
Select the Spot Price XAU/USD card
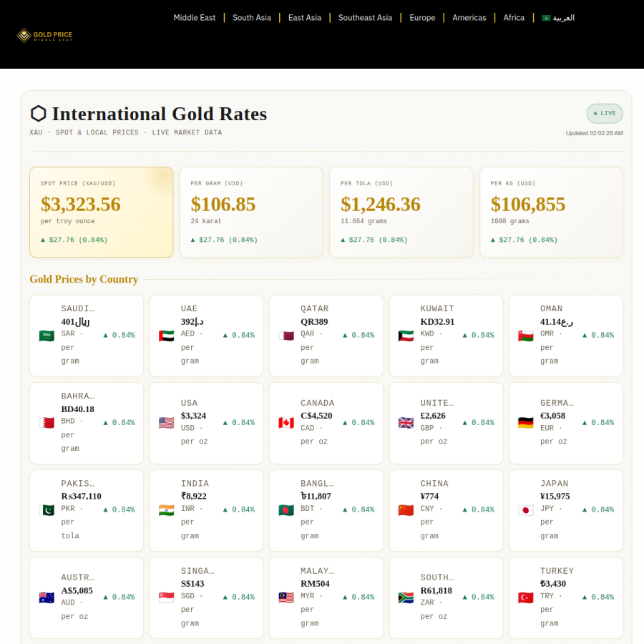coord(102,212)
